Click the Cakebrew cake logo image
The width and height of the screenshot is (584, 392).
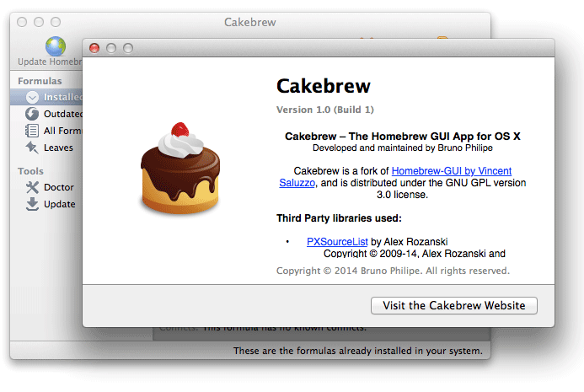click(180, 169)
